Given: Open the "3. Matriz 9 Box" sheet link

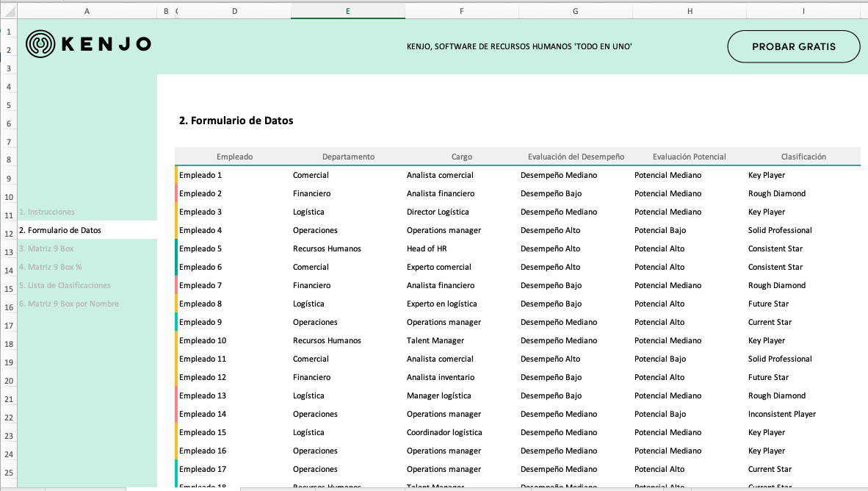Looking at the screenshot, I should [46, 248].
